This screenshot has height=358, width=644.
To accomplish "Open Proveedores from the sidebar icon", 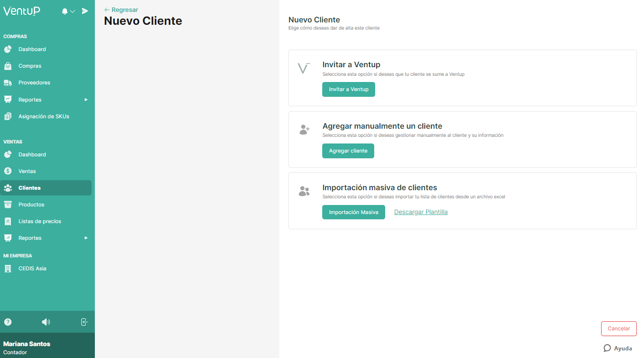I will click(8, 82).
